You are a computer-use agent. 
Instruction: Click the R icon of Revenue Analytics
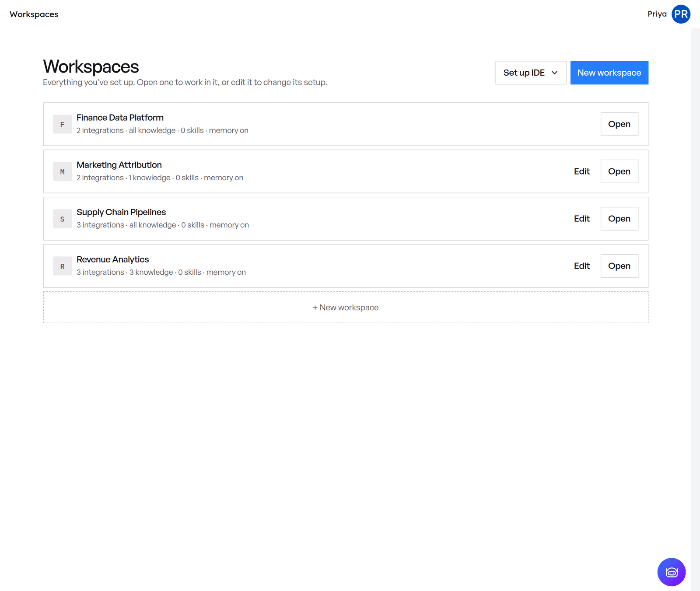(x=63, y=266)
